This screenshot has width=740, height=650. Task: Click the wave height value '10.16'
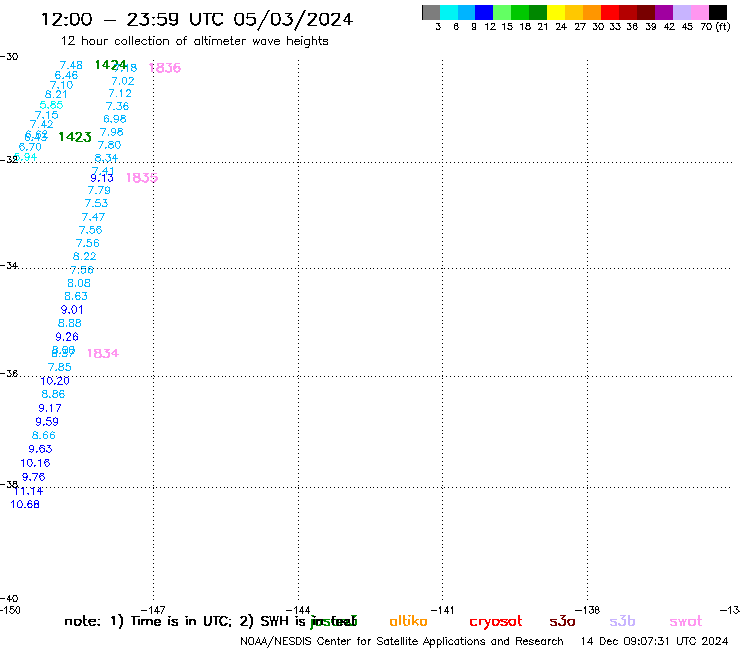pos(35,463)
